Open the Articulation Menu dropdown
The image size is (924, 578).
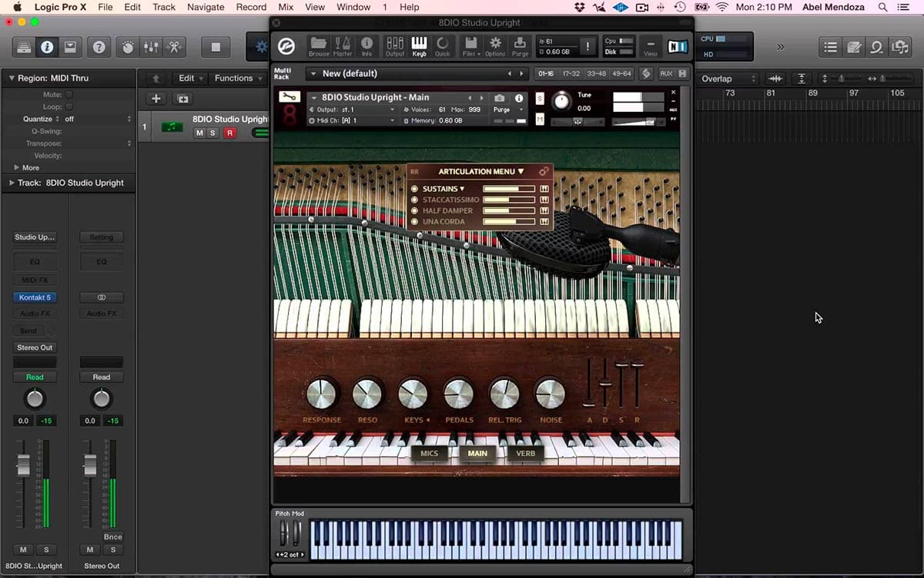[481, 172]
